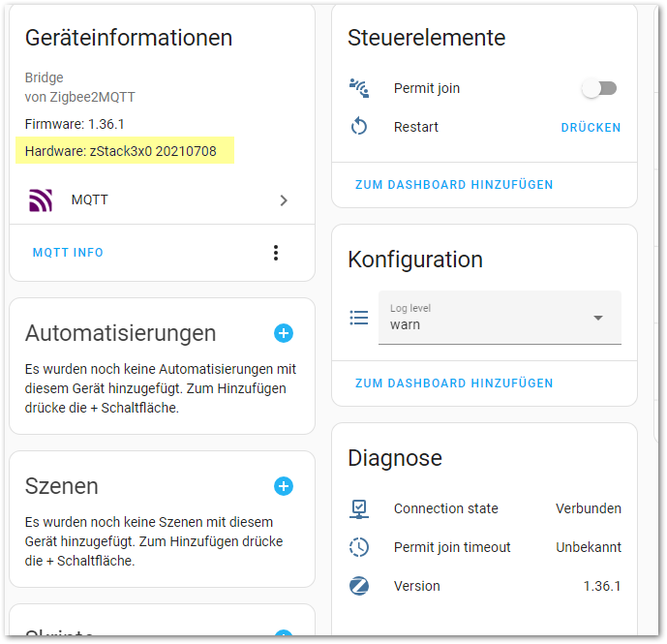Add Konfiguration to dashboard
This screenshot has height=644, width=667.
pyautogui.click(x=454, y=383)
